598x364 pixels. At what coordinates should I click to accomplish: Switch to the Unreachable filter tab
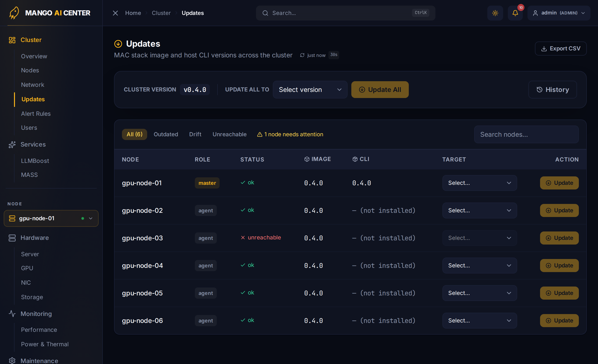[x=229, y=134]
